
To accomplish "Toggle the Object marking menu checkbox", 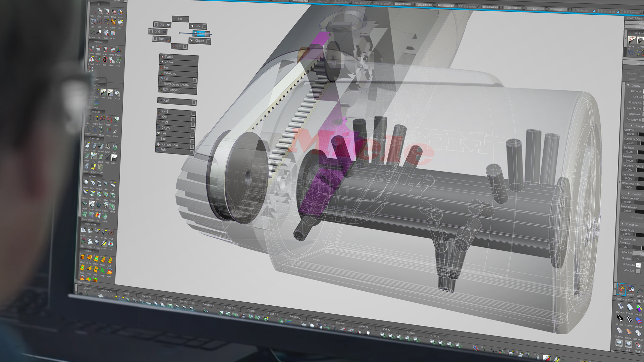I will click(208, 41).
